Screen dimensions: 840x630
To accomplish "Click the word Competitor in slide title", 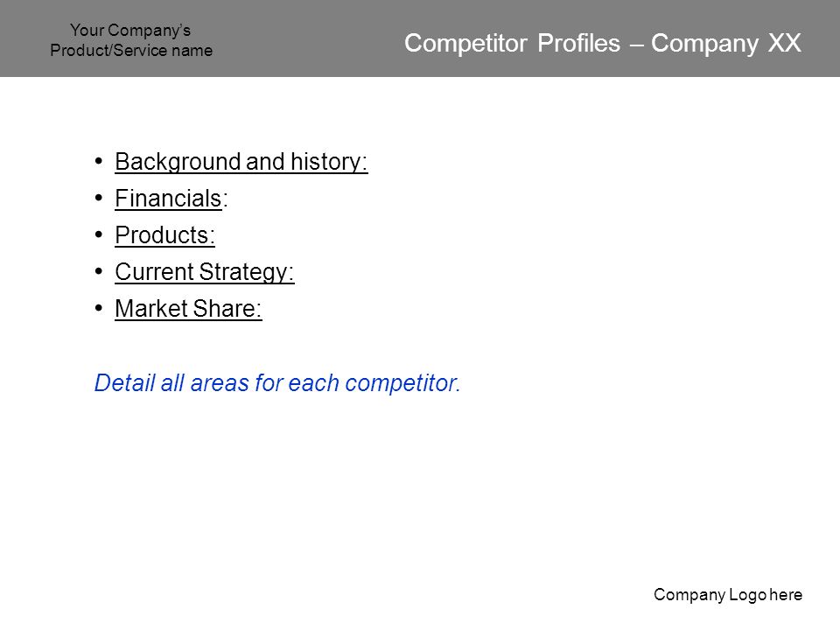I will pyautogui.click(x=465, y=44).
